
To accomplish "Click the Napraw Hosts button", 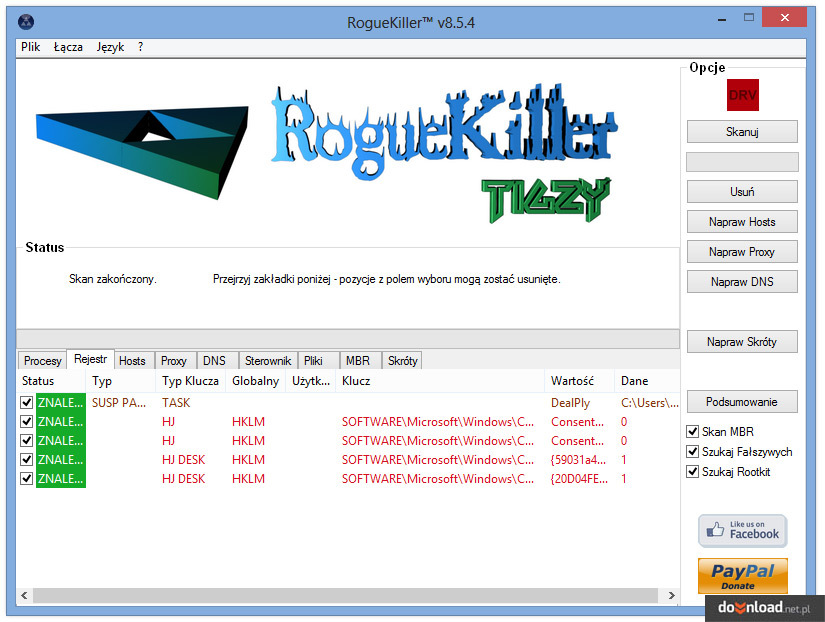I will pos(742,222).
